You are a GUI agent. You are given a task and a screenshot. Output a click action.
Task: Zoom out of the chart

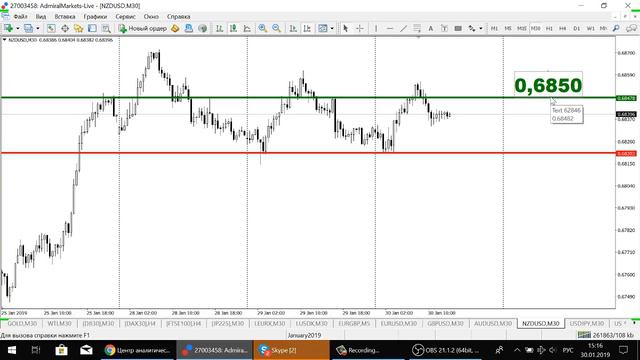[276, 28]
